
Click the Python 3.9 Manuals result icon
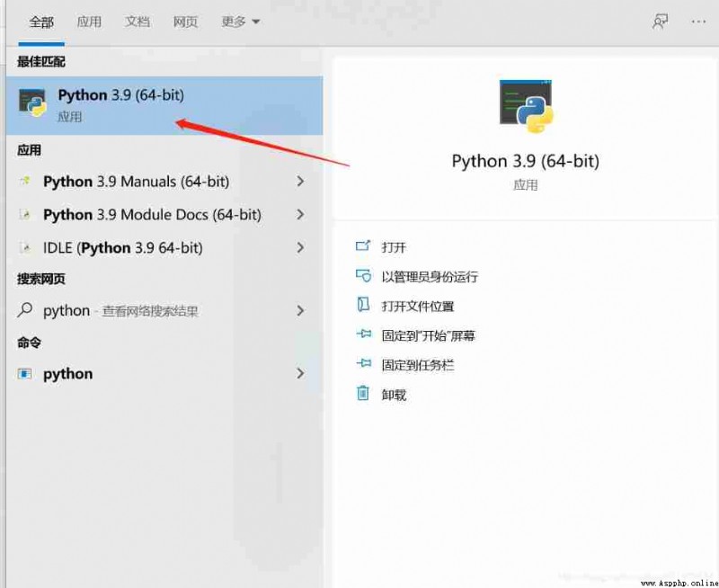click(25, 182)
